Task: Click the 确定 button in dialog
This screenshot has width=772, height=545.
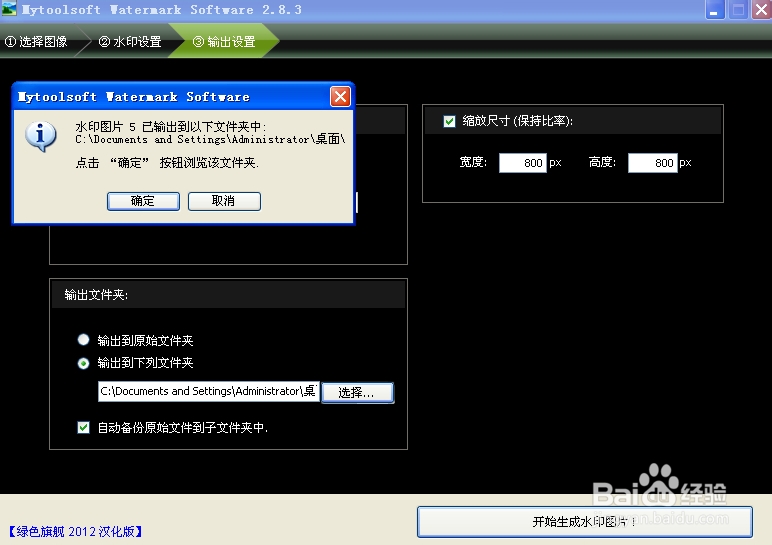Action: coord(143,201)
